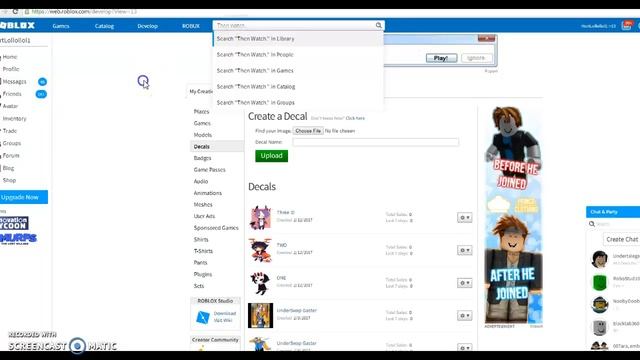Open the Messages unread count badge
The image size is (640, 360).
point(42,82)
